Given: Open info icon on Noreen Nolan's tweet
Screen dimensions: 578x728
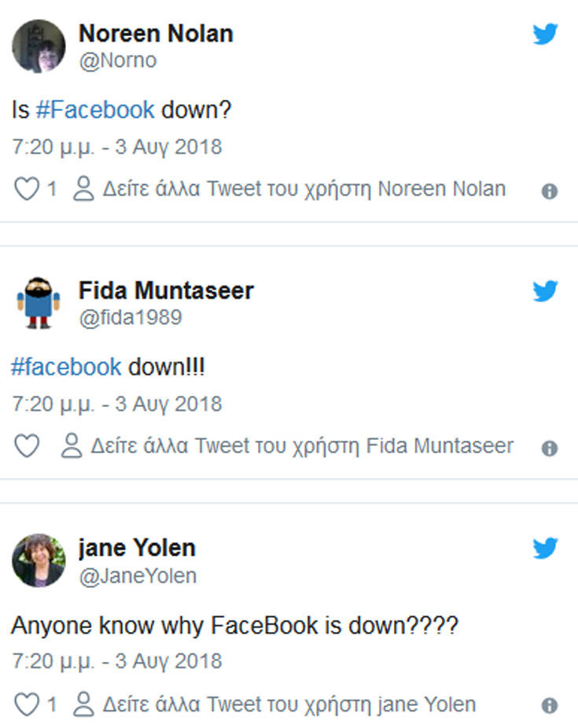Looking at the screenshot, I should point(550,191).
